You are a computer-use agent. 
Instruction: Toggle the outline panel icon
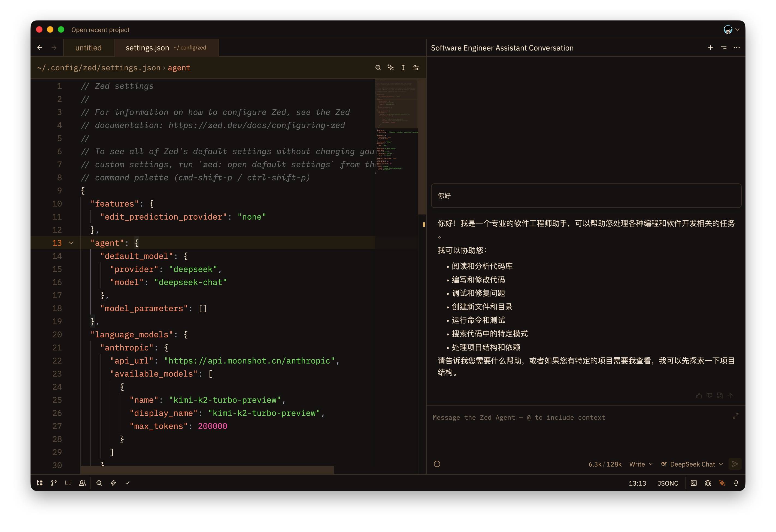68,483
